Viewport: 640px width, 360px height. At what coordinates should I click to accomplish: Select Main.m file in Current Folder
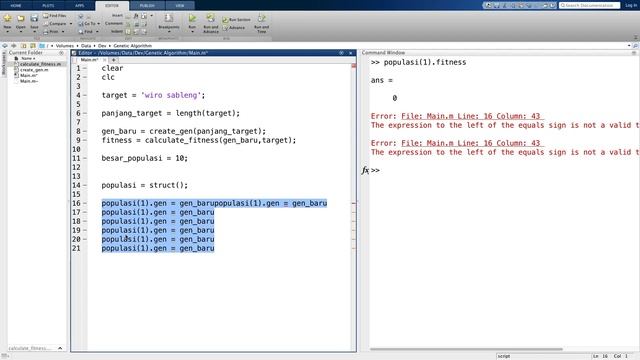(x=29, y=76)
